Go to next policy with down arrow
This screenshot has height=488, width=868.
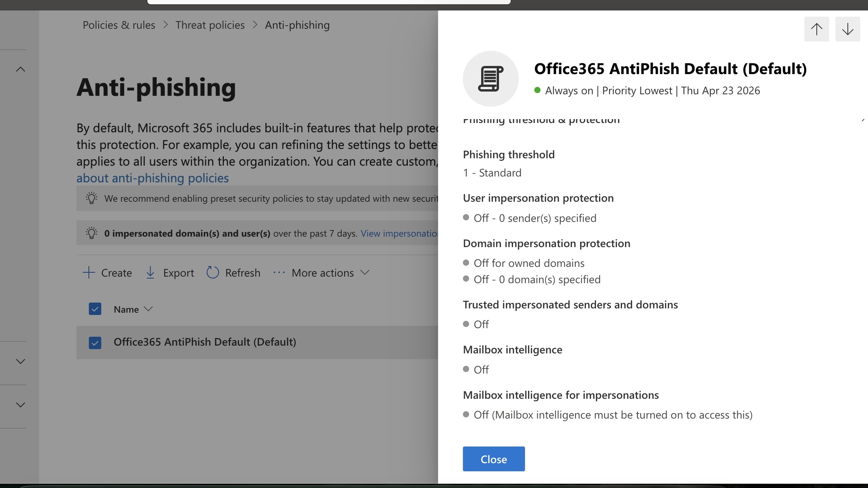point(847,29)
